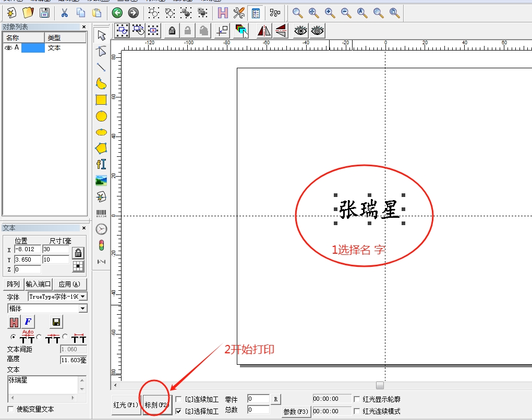Click the blue F font settings icon
This screenshot has width=532, height=420.
coord(28,322)
